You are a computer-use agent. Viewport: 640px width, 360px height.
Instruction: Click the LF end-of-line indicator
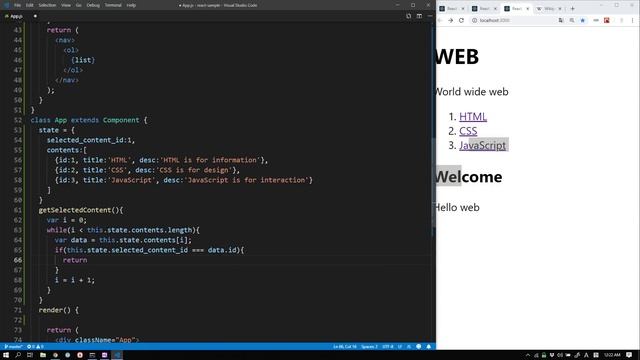pyautogui.click(x=400, y=347)
